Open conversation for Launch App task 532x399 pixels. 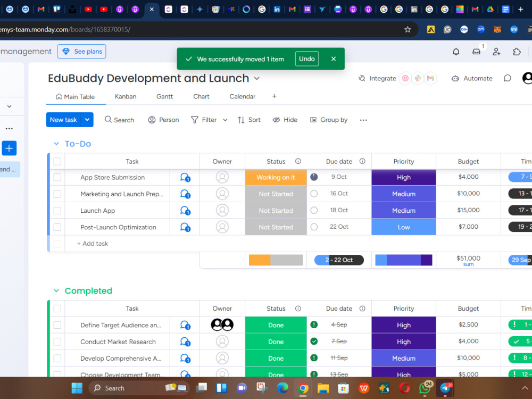click(185, 211)
